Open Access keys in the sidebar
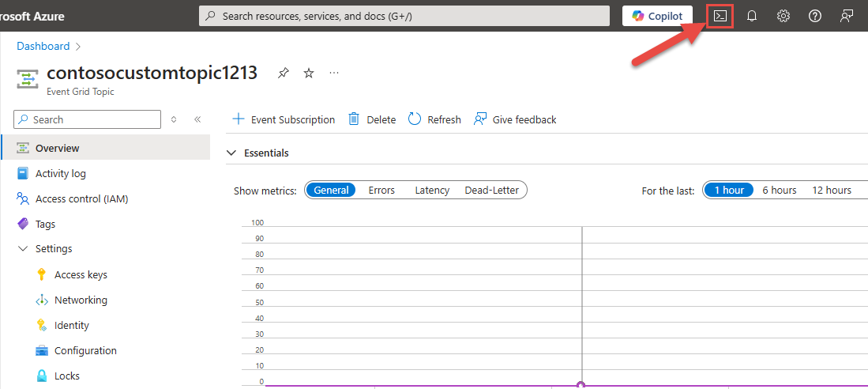Screen dimensions: 868x389 (x=81, y=274)
